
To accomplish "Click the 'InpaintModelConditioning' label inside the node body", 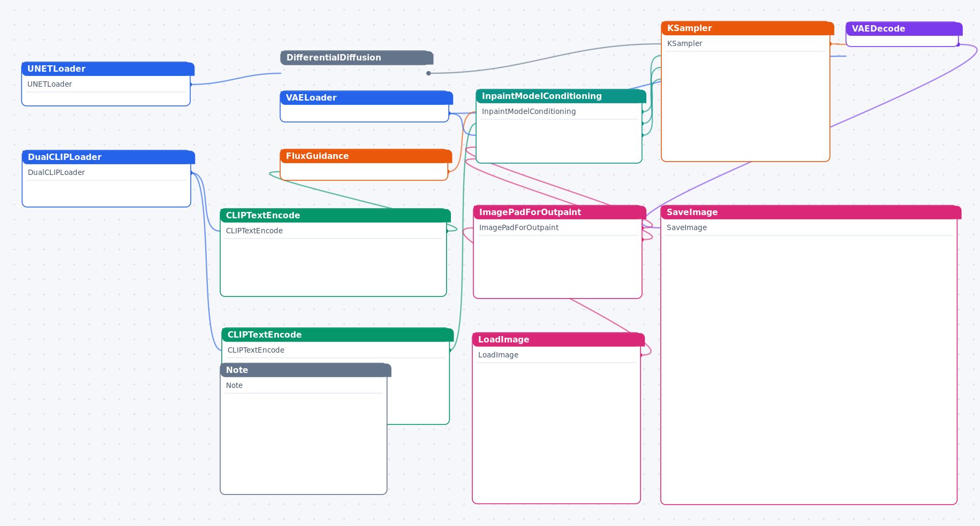I will pyautogui.click(x=529, y=112).
